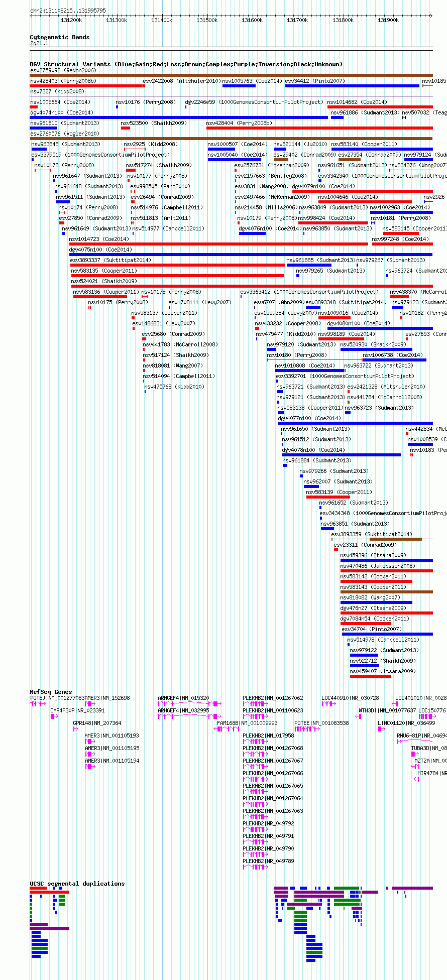Image resolution: width=447 pixels, height=980 pixels.
Task: Select variant nsv523500 (Shaikh2009) label
Action: [x=153, y=123]
